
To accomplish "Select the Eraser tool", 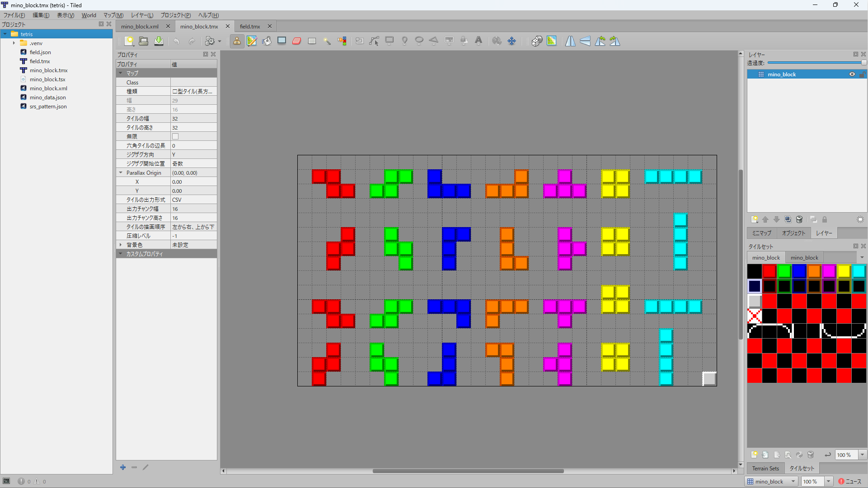I will click(x=297, y=41).
